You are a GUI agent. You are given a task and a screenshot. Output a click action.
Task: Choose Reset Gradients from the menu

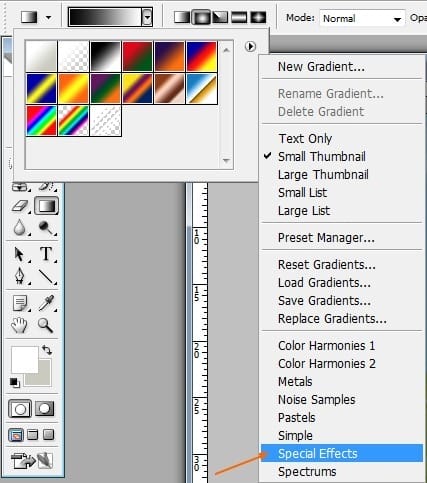327,265
